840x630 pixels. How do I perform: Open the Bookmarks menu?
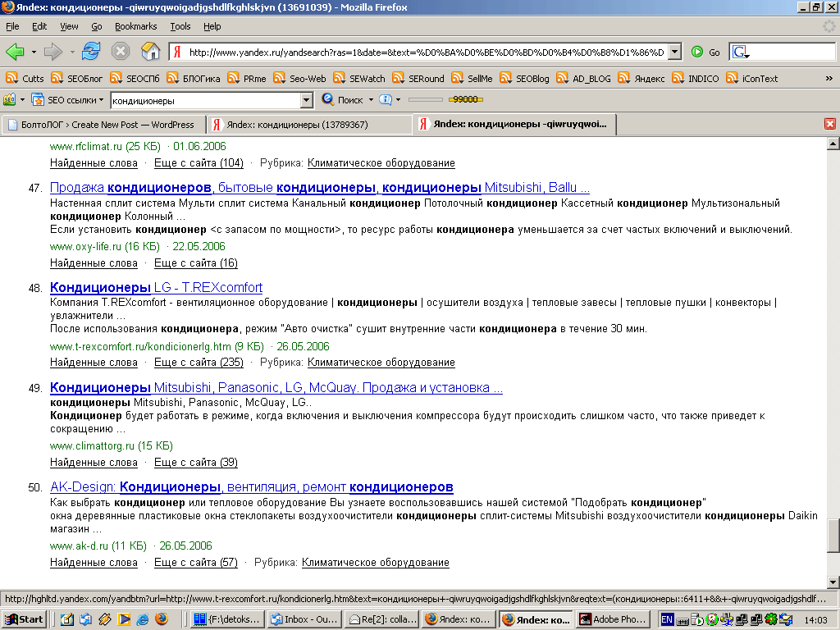135,26
